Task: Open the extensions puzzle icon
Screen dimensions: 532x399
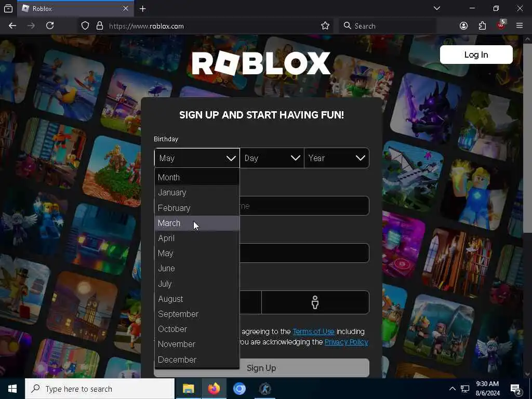Action: [x=482, y=26]
